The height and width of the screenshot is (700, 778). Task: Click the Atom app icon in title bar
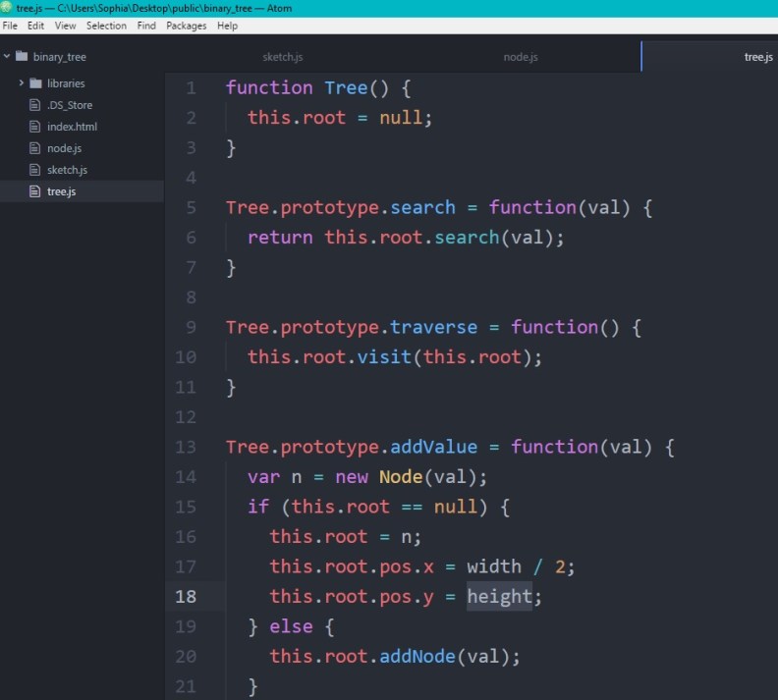pyautogui.click(x=6, y=8)
